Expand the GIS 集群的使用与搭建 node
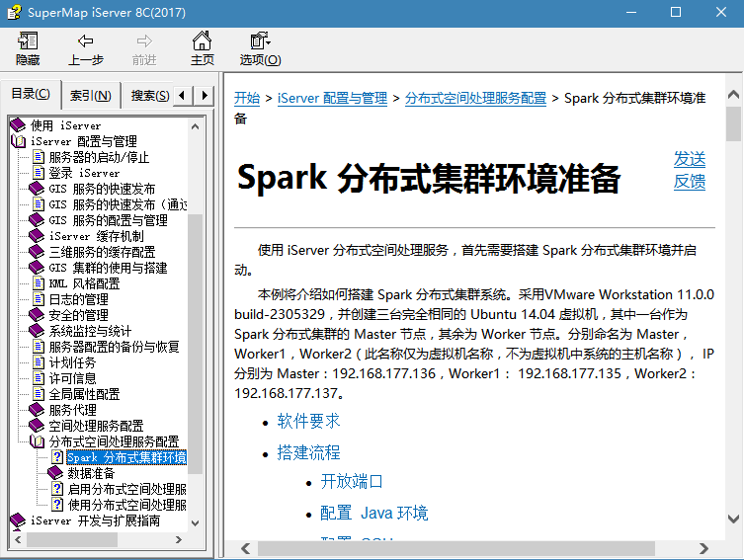744x560 pixels. 38,268
